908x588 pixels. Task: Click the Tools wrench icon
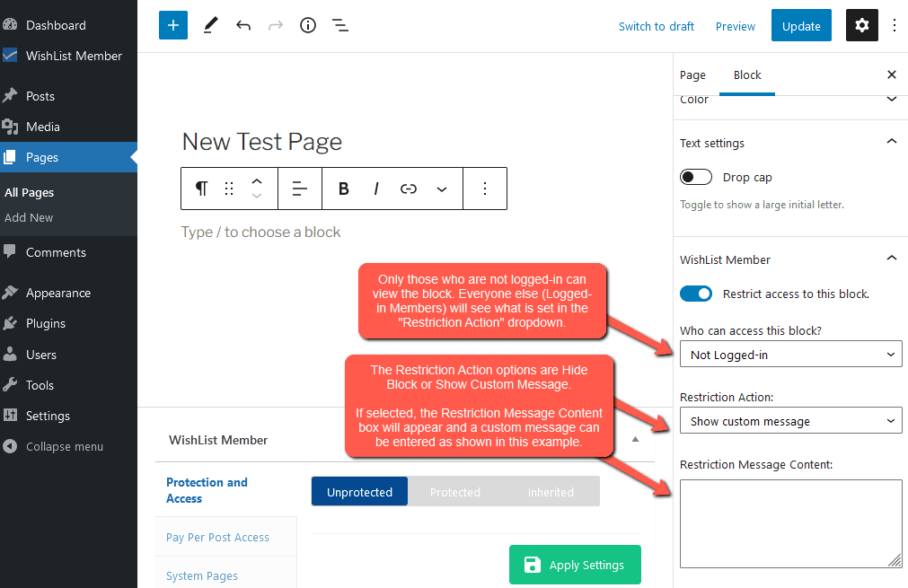pos(10,385)
